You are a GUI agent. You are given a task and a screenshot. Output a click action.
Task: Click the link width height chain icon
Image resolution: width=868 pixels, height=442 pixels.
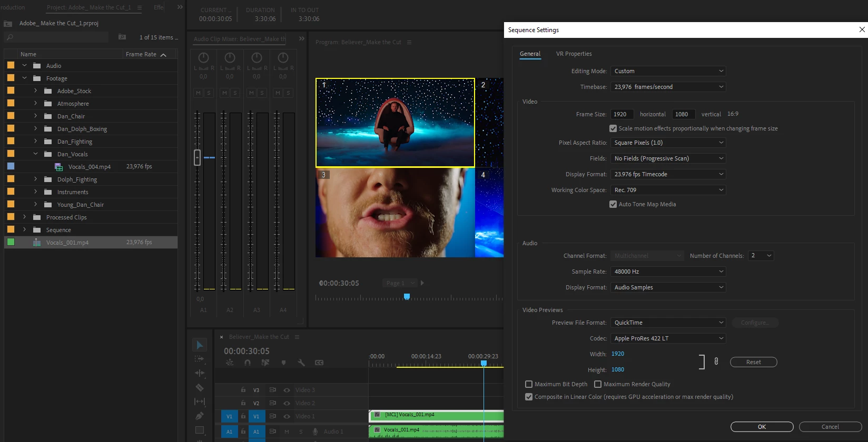(x=716, y=361)
